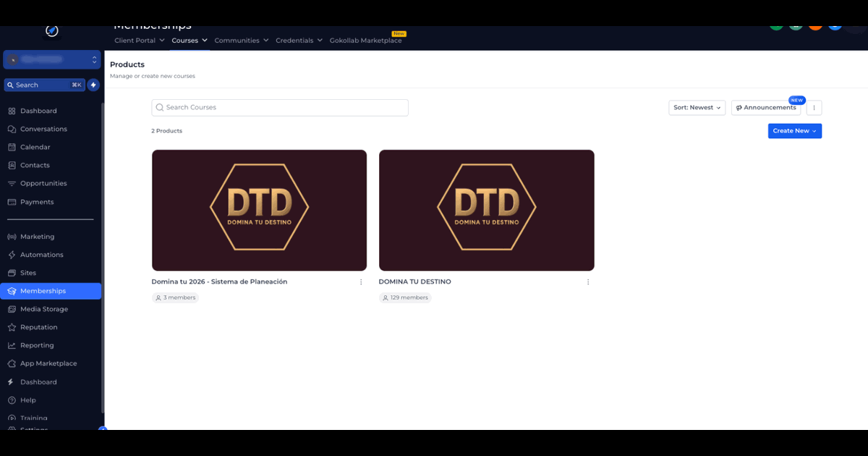
Task: Switch to the Courses tab
Action: (x=190, y=41)
